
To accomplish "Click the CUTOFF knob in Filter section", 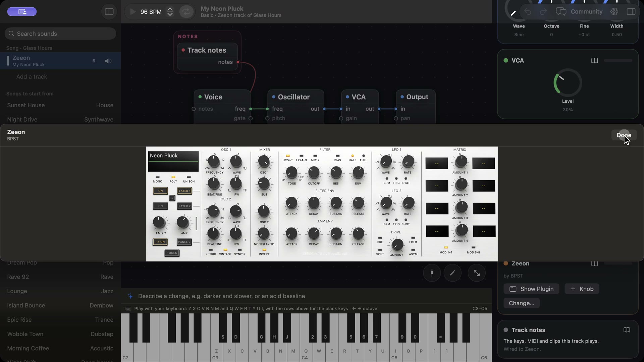I will click(314, 173).
